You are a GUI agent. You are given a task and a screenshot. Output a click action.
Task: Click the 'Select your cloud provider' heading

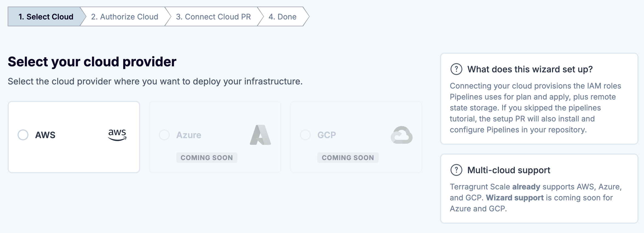92,62
